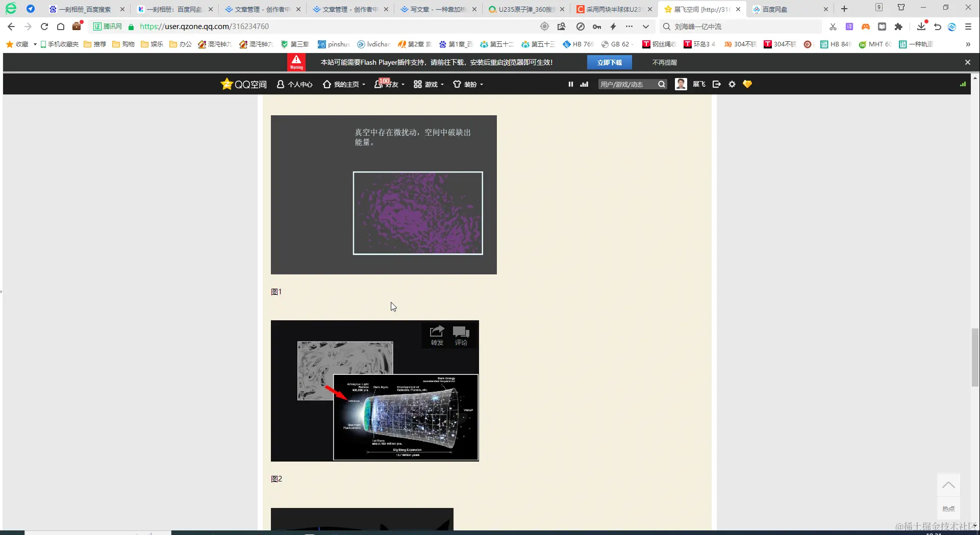Open the Qzone settings gear
Viewport: 980px width, 535px height.
732,84
